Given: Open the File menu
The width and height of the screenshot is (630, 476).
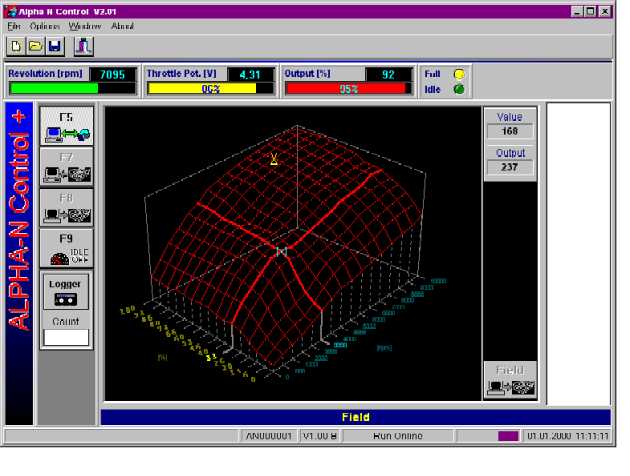Looking at the screenshot, I should click(x=14, y=26).
